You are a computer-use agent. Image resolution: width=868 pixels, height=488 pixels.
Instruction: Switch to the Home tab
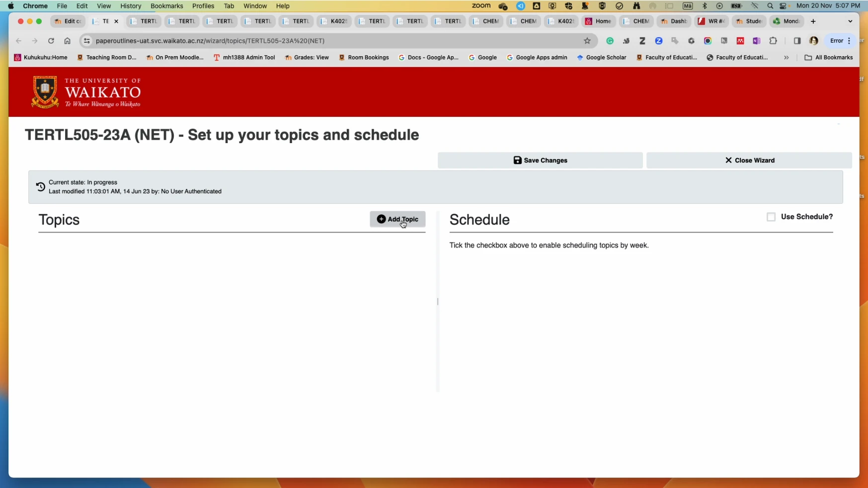[599, 21]
